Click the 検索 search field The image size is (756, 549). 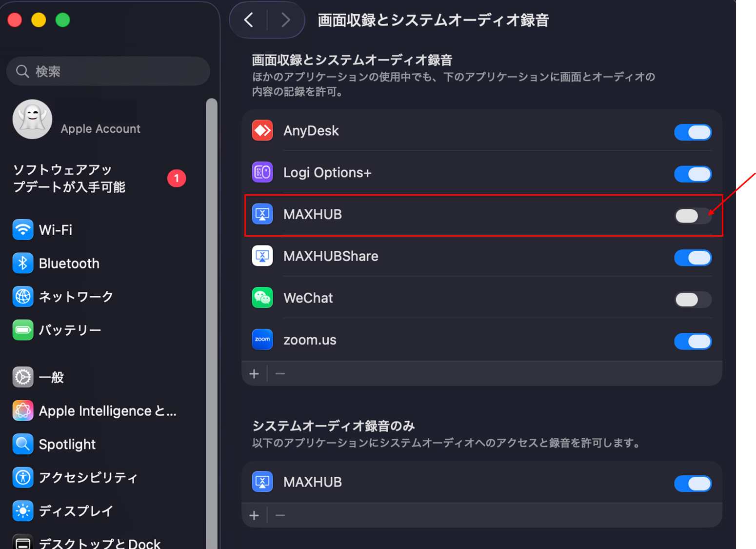tap(108, 71)
